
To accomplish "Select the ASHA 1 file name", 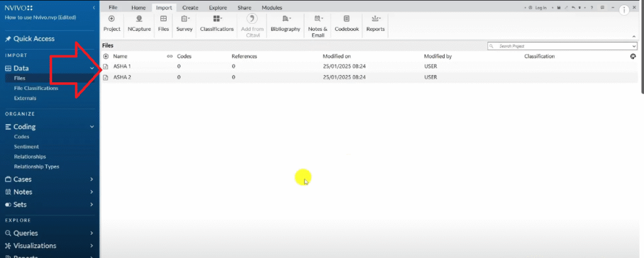I will point(122,67).
